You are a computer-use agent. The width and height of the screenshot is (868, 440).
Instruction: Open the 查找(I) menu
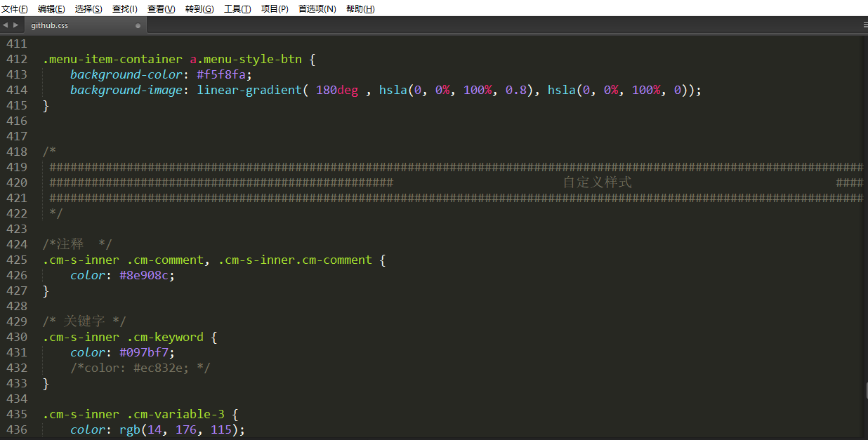[125, 9]
